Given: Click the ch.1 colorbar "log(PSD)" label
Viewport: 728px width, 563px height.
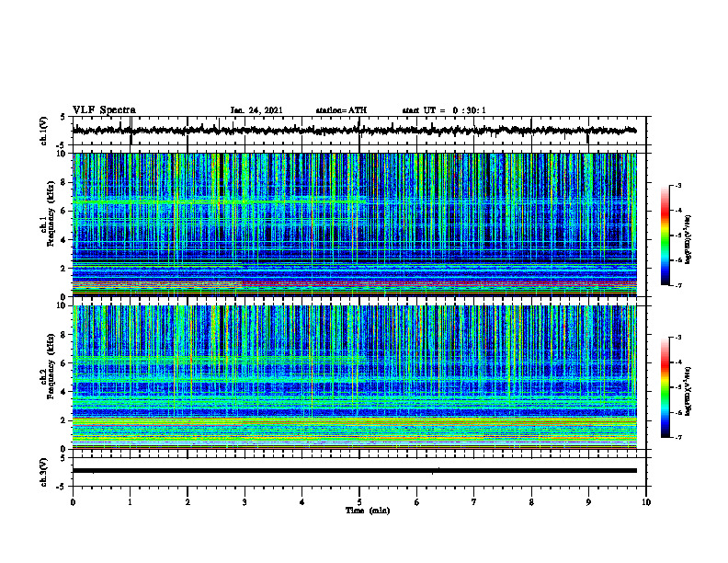Looking at the screenshot, I should 688,239.
